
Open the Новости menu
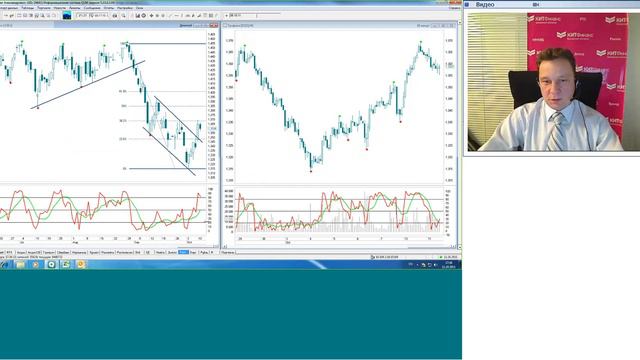click(x=60, y=8)
